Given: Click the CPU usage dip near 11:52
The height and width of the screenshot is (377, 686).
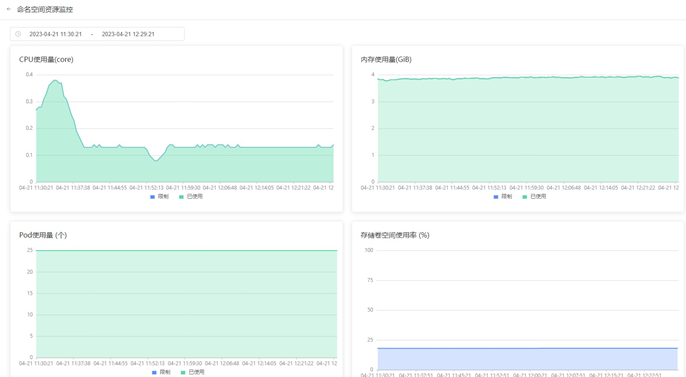Looking at the screenshot, I should pyautogui.click(x=156, y=161).
